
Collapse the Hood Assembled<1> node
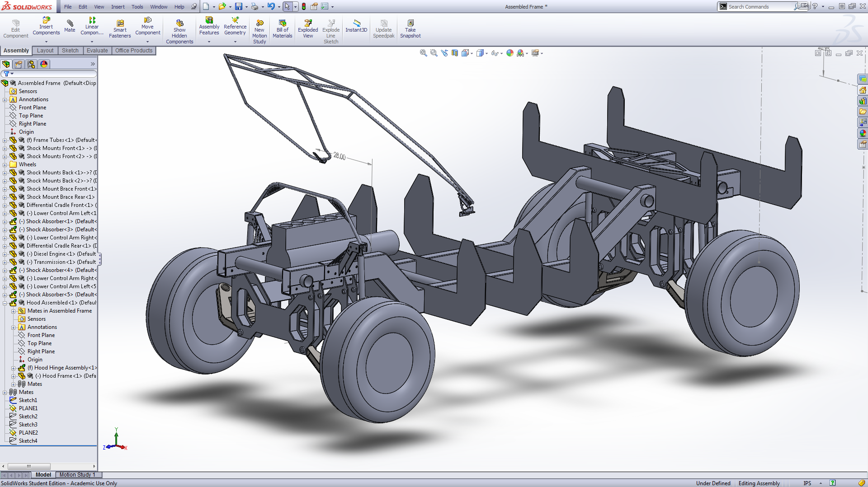(x=5, y=303)
